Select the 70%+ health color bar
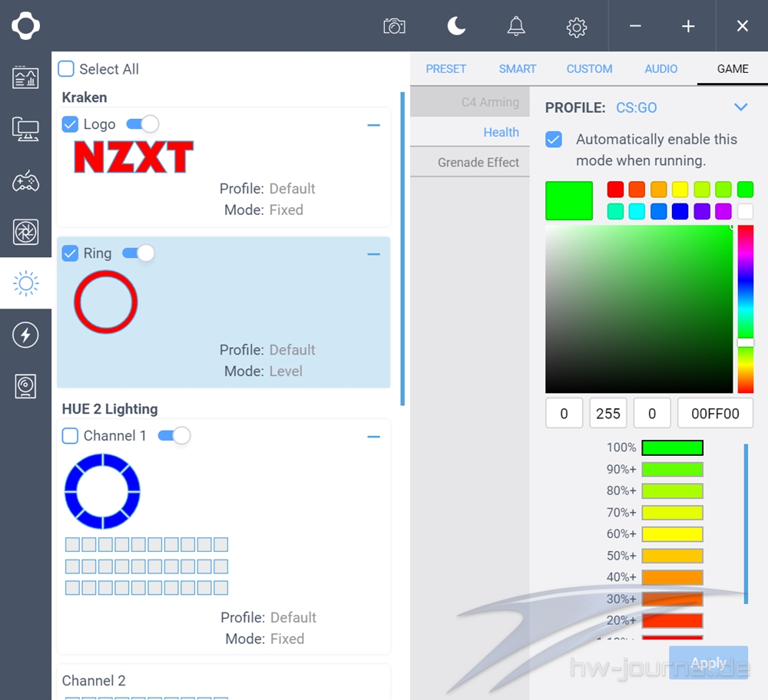768x700 pixels. pos(673,513)
